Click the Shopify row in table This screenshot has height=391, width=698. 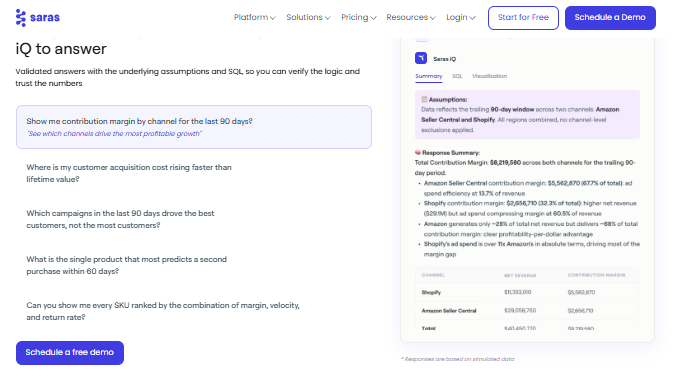pyautogui.click(x=527, y=292)
